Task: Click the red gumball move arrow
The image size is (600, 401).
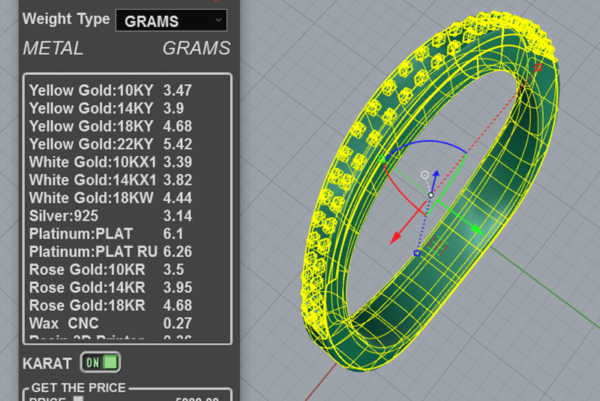Action: [396, 237]
